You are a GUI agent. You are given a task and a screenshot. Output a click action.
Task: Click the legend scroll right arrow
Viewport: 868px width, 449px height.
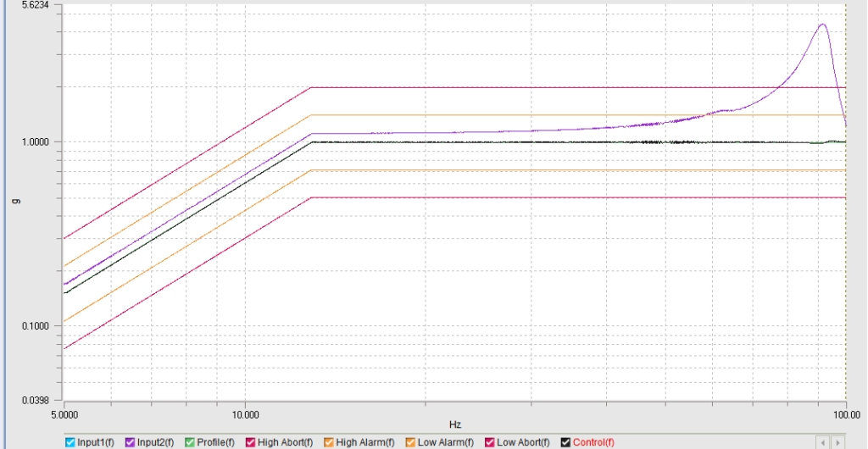click(x=837, y=442)
